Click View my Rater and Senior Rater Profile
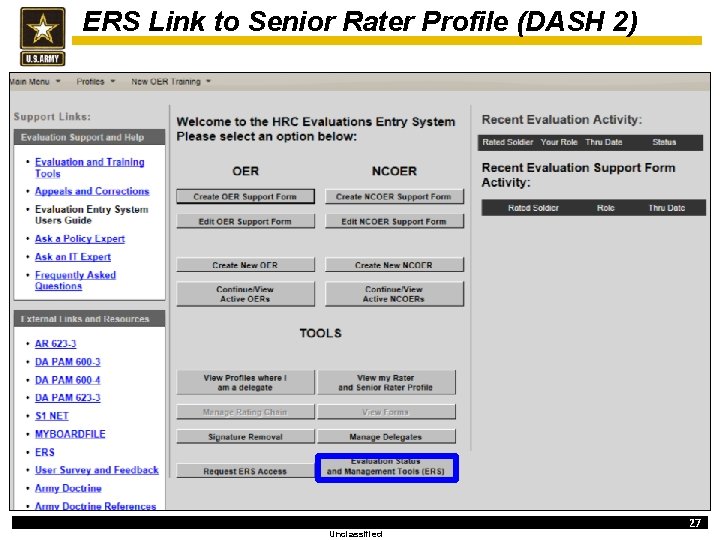 pos(386,382)
